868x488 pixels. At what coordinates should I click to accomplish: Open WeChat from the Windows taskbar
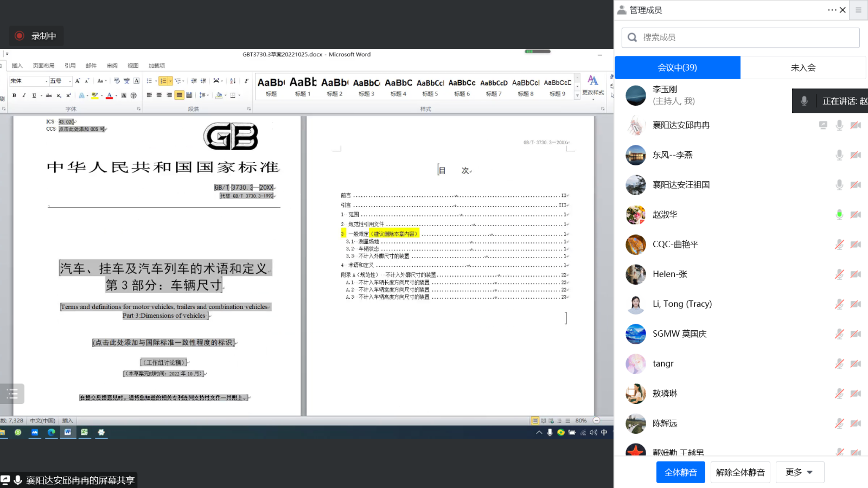pyautogui.click(x=18, y=432)
